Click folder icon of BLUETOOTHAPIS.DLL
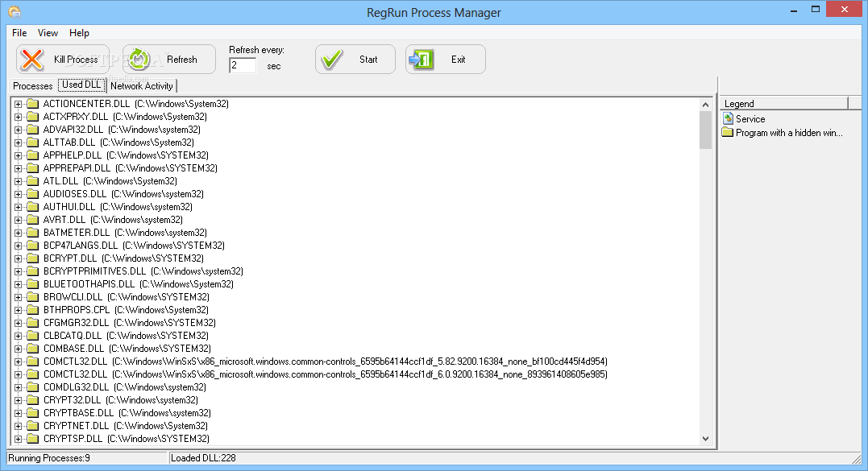 33,284
